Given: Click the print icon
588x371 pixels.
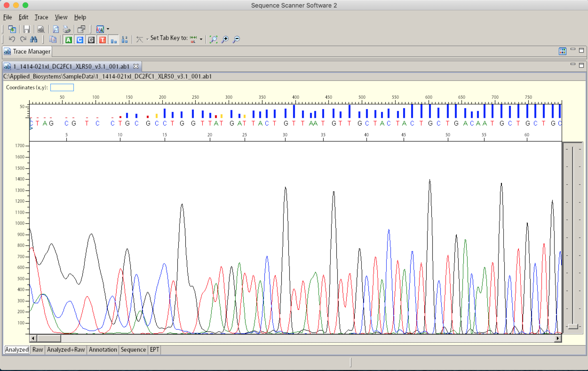Looking at the screenshot, I should tap(67, 29).
